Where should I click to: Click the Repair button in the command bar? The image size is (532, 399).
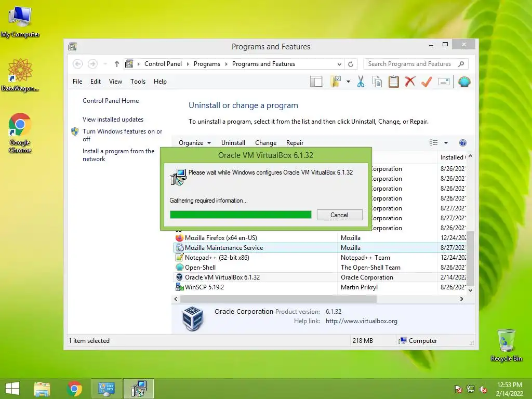[295, 143]
